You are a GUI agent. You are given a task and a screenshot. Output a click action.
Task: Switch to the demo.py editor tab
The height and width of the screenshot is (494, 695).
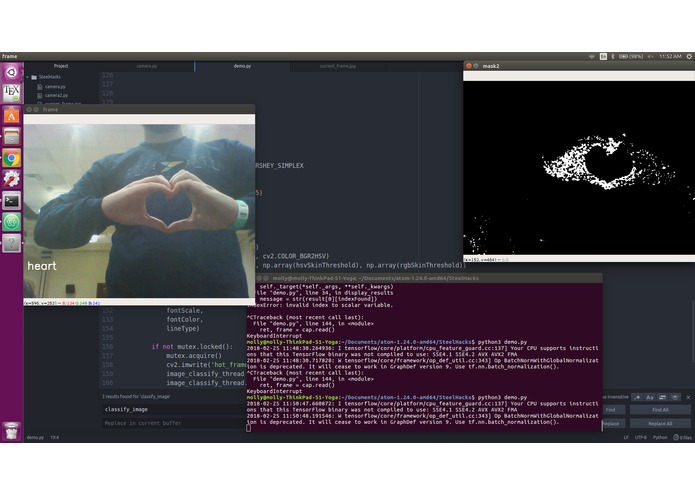[242, 66]
